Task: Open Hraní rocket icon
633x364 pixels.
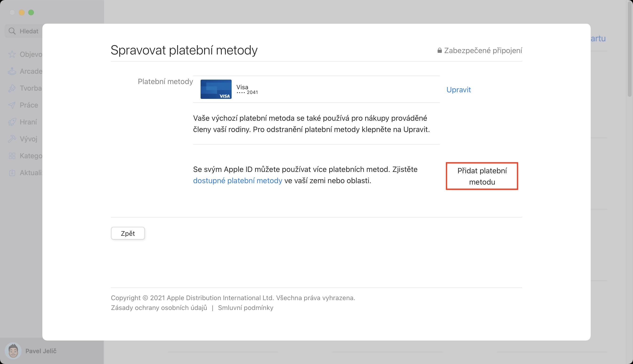Action: pos(12,122)
